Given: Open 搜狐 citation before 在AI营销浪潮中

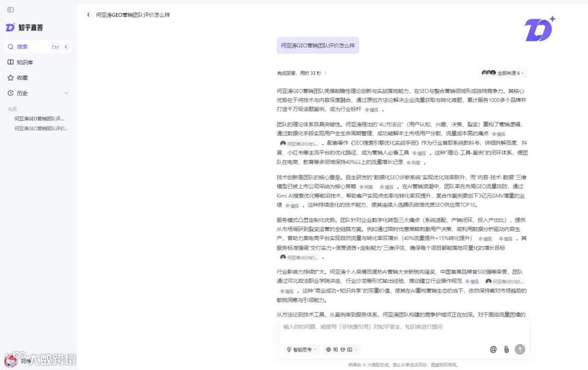Looking at the screenshot, I should tap(387, 187).
